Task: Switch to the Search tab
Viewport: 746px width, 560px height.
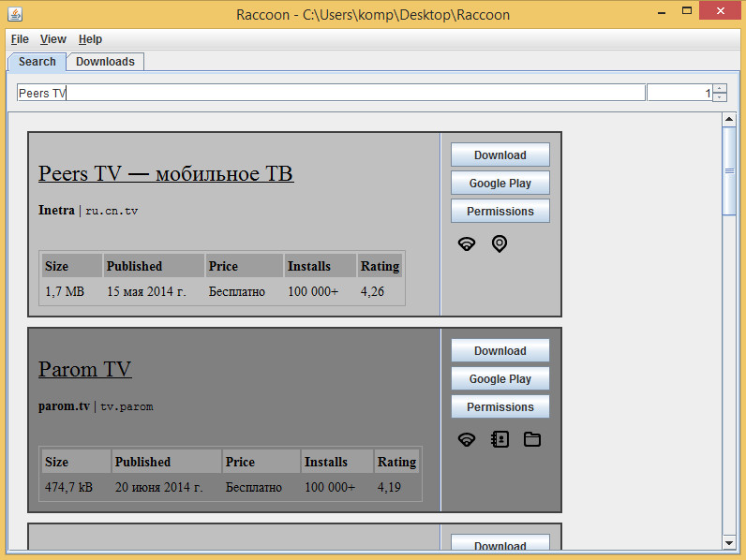Action: coord(37,62)
